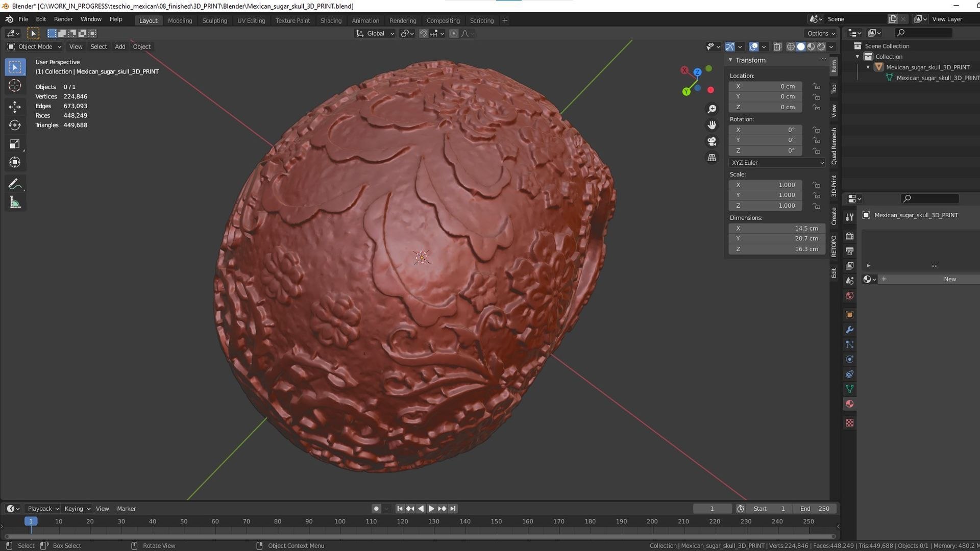Switch to orthographic grid view icon

pos(712,158)
